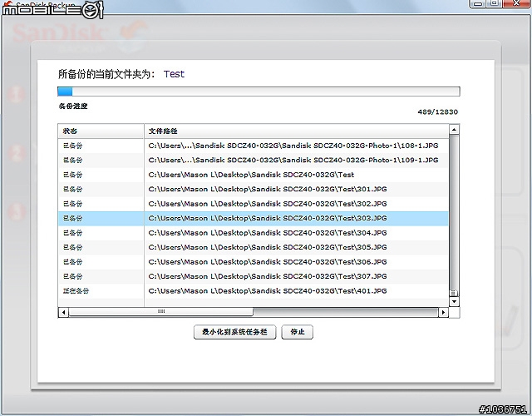Select the row for Test\401.JPG
Image resolution: width=532 pixels, height=416 pixels.
[253, 291]
